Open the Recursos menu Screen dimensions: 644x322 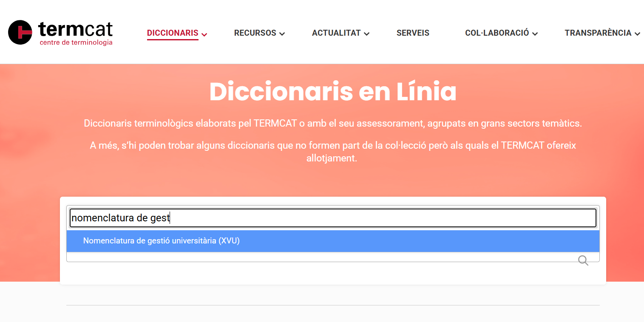click(255, 33)
